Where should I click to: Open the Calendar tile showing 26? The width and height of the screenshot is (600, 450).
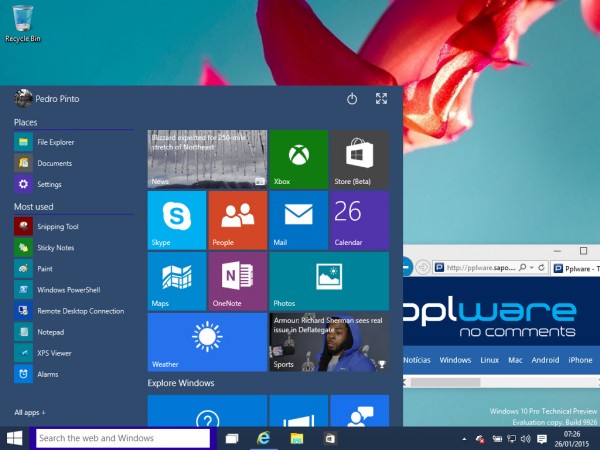[360, 220]
